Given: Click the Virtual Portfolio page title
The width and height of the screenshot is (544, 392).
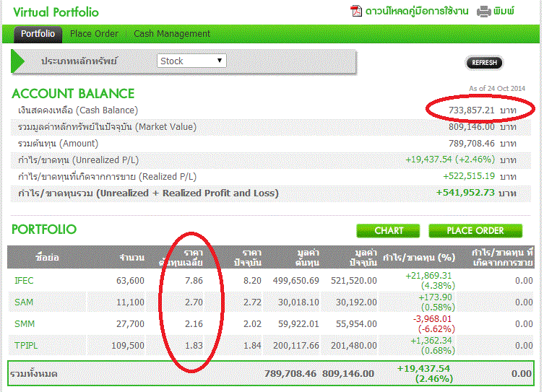Looking at the screenshot, I should click(x=56, y=12).
